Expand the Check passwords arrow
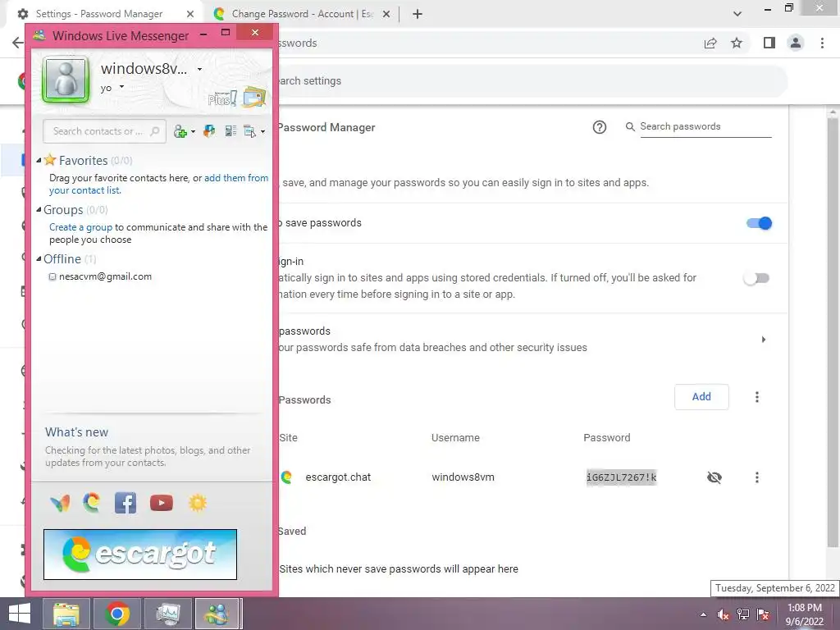Screen dimensions: 840x630 [764, 340]
